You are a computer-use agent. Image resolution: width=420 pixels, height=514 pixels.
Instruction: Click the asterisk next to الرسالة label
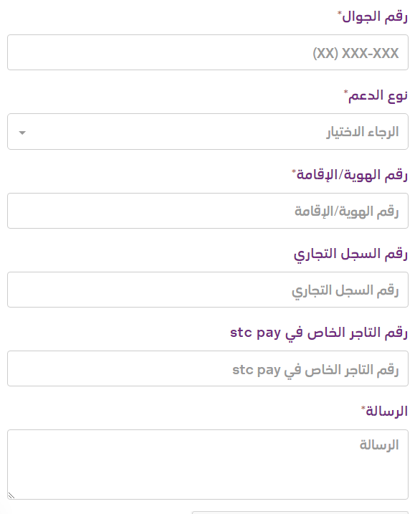363,408
